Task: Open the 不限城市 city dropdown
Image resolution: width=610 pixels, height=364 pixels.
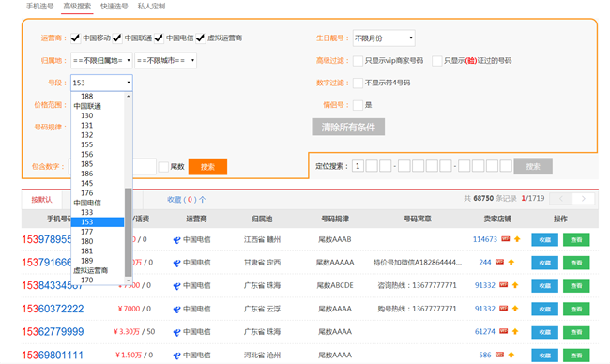Action: pos(166,60)
